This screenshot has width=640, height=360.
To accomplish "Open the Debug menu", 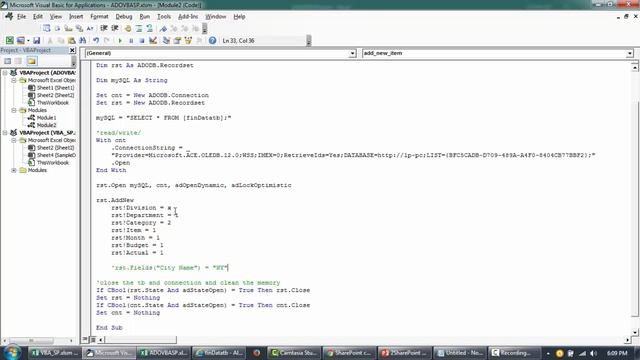I will point(124,17).
